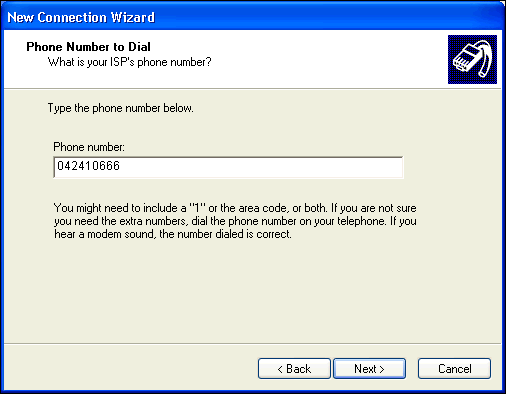Cancel the New Connection Wizard

[454, 368]
